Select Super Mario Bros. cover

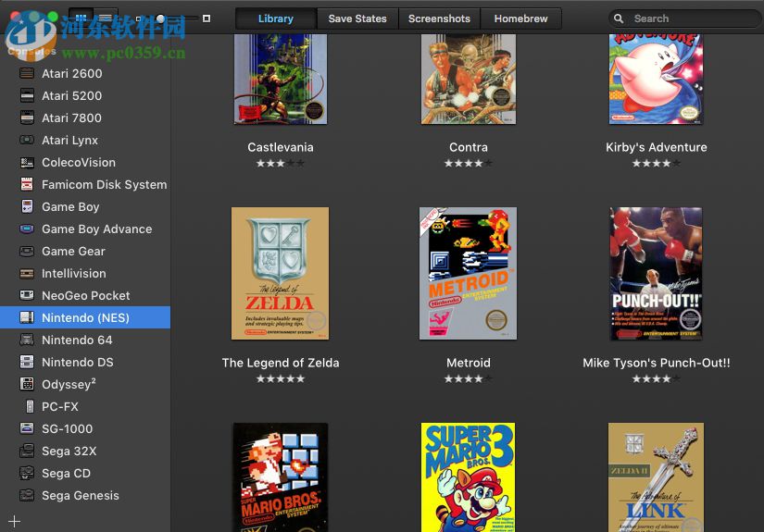pos(281,477)
